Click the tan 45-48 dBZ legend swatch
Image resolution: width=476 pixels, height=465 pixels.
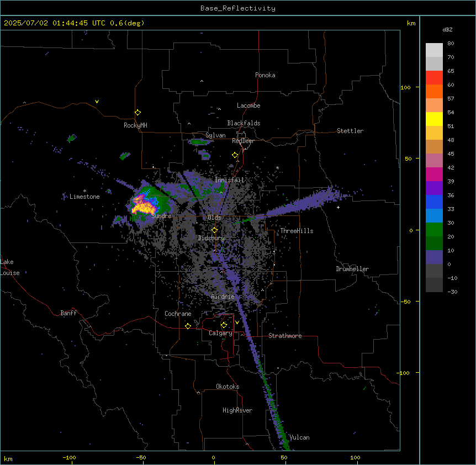[434, 146]
